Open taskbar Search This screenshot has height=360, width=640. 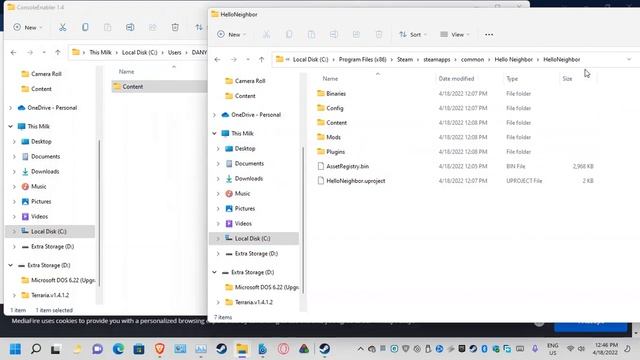point(36,349)
